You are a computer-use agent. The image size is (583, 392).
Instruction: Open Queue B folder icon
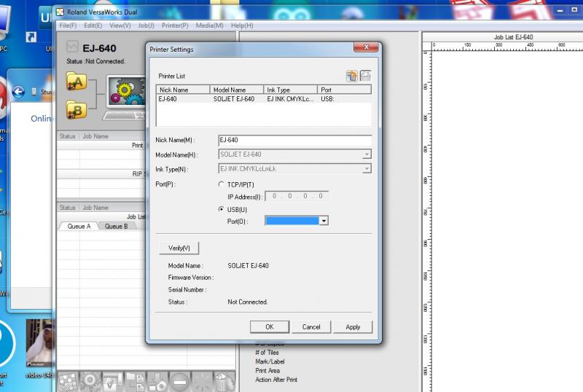pyautogui.click(x=77, y=110)
